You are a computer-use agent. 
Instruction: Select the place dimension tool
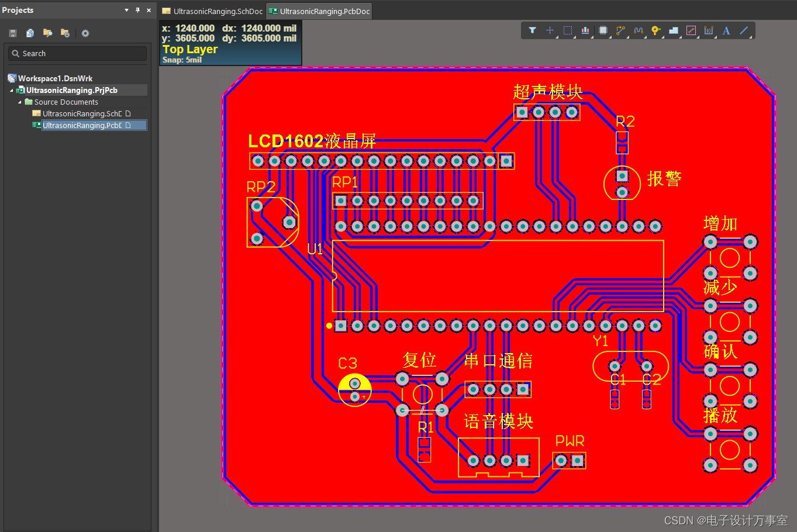click(709, 30)
